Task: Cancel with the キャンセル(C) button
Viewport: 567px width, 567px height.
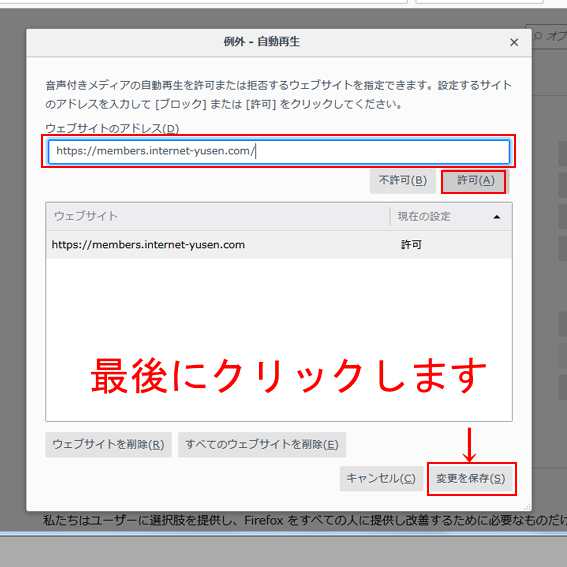Action: 381,479
